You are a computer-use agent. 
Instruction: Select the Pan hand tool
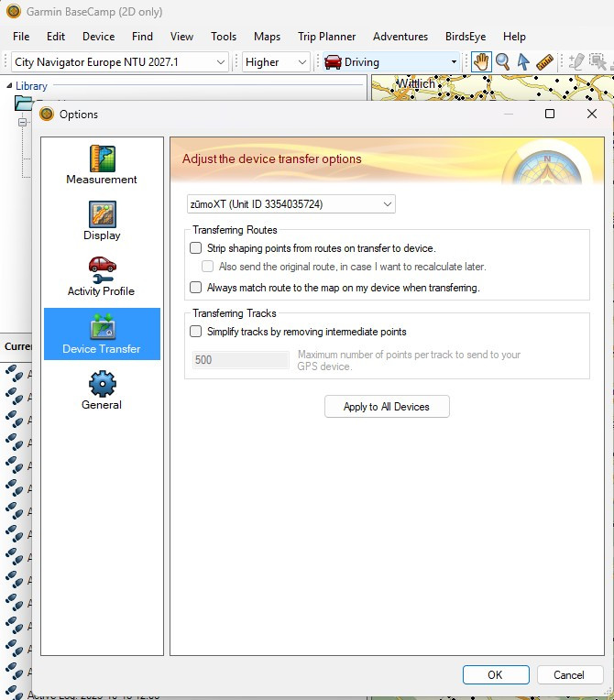pos(481,61)
